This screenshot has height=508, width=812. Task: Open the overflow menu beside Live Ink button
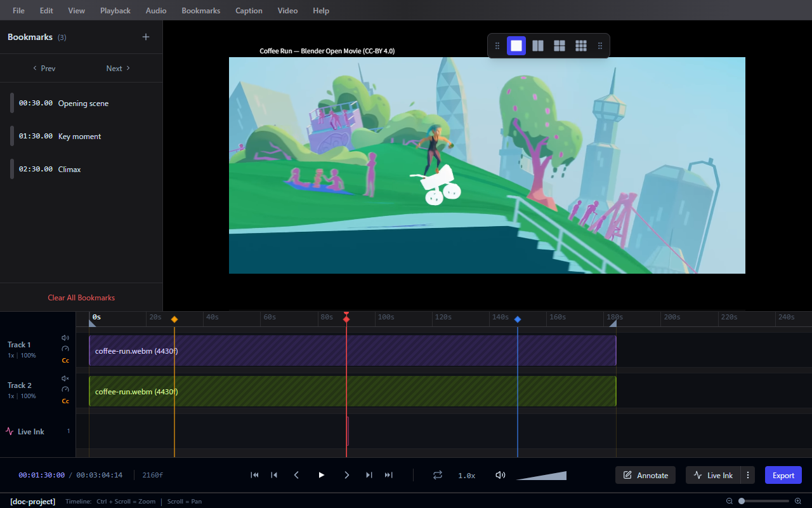(x=747, y=475)
